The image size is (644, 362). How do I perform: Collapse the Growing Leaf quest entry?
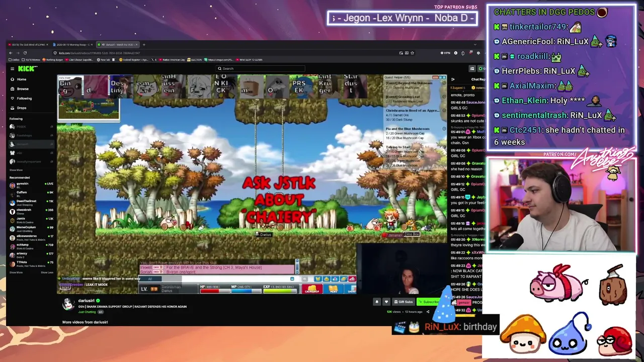tap(444, 97)
